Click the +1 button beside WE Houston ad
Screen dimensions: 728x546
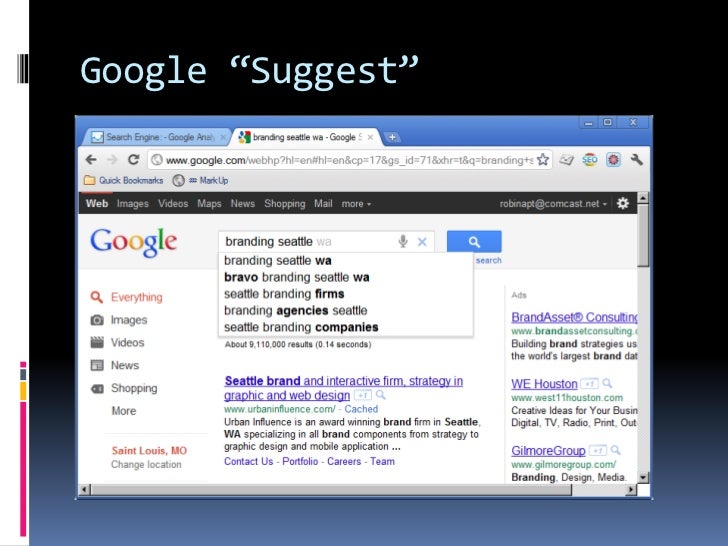[x=589, y=384]
